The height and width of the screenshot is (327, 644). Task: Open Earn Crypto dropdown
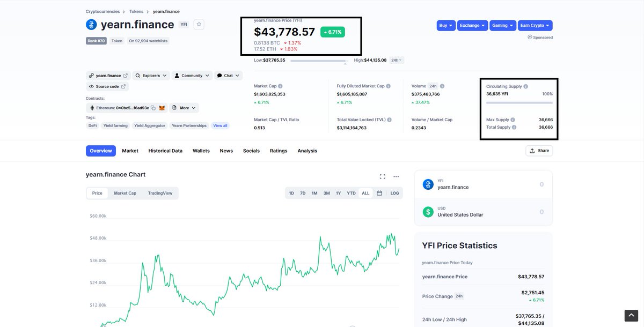click(535, 25)
